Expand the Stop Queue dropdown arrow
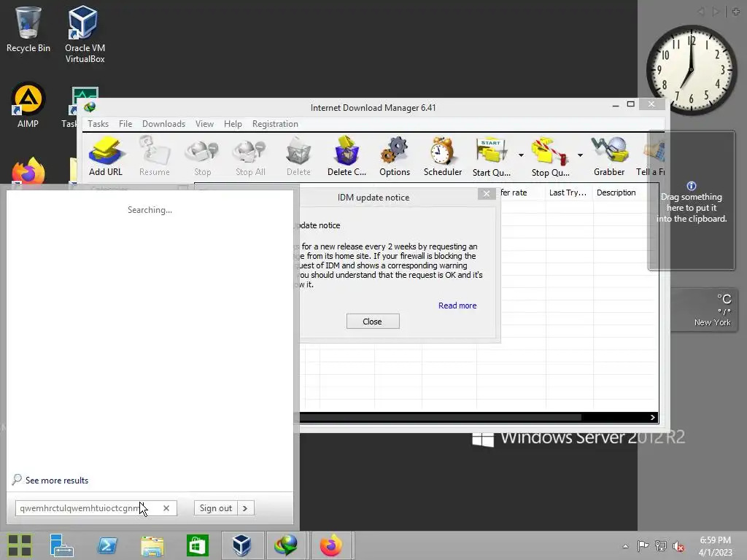 [x=580, y=155]
